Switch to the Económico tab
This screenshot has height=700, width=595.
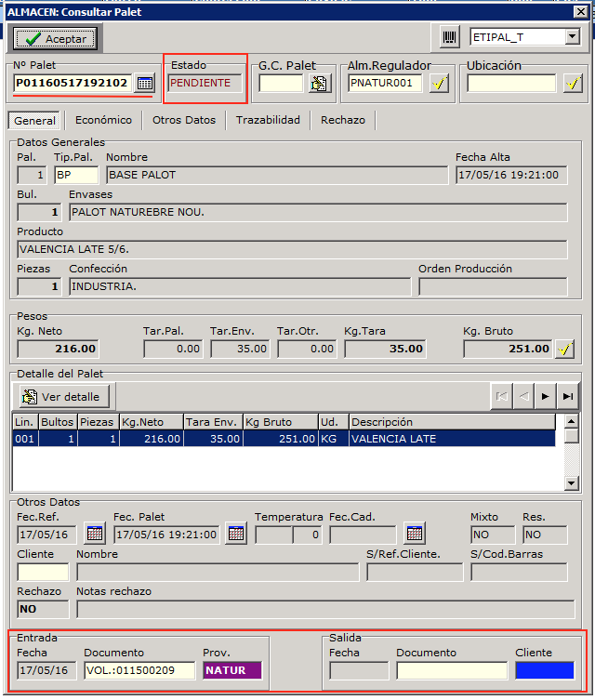pyautogui.click(x=104, y=120)
